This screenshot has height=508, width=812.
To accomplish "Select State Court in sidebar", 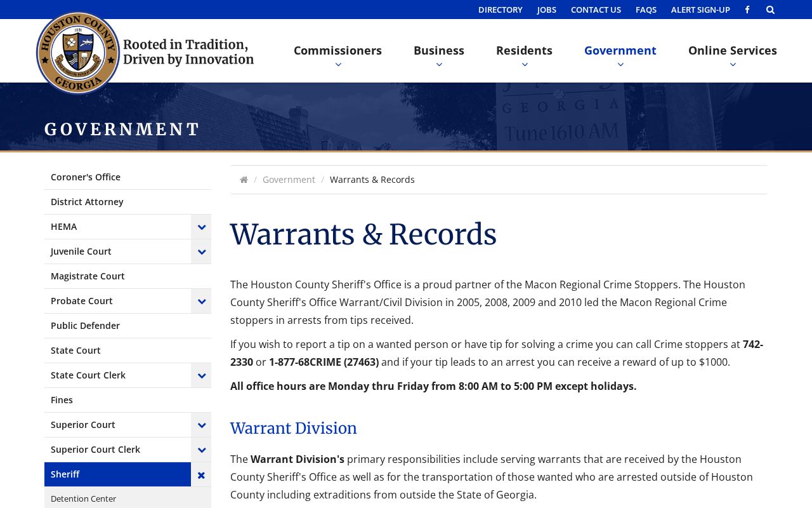I will [x=128, y=351].
